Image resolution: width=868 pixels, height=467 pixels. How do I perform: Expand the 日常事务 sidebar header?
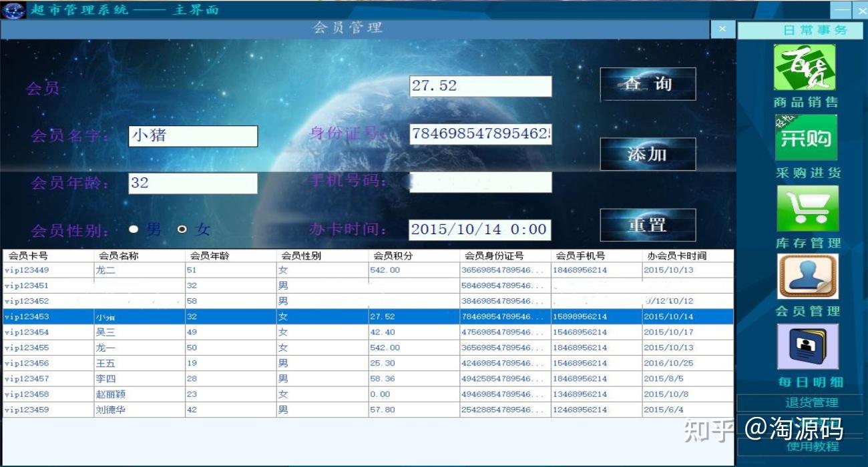(x=800, y=30)
